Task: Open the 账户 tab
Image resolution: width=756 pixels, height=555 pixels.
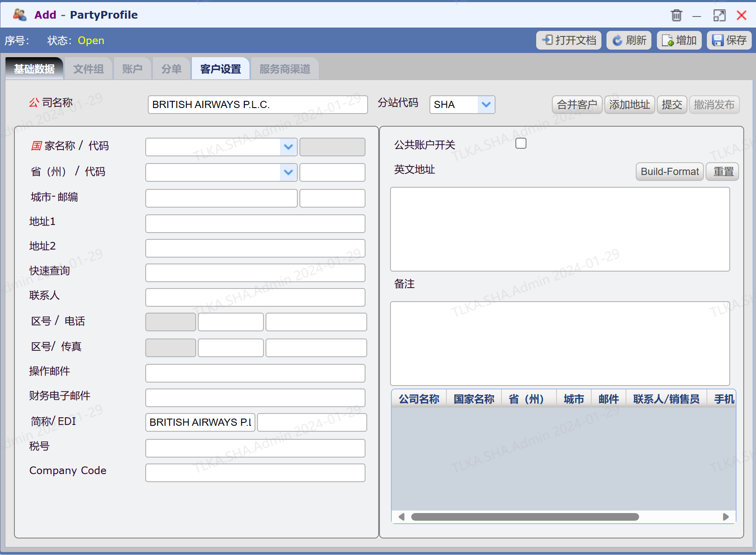Action: click(132, 69)
